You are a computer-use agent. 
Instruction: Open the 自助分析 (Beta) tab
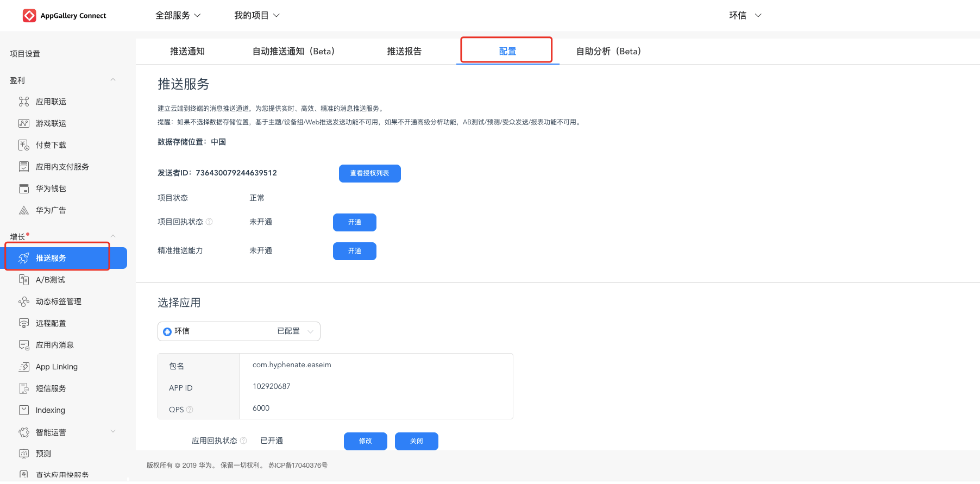point(609,51)
